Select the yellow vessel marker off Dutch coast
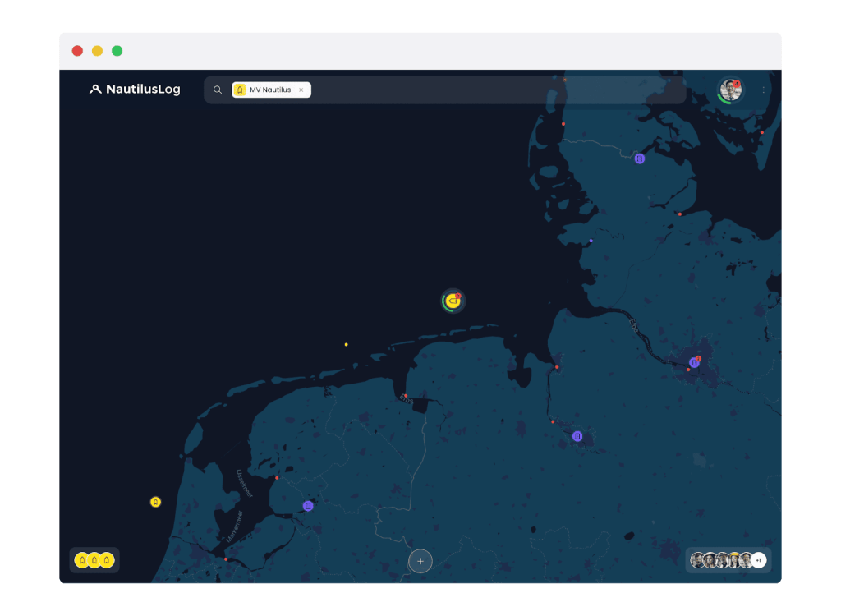 (156, 502)
